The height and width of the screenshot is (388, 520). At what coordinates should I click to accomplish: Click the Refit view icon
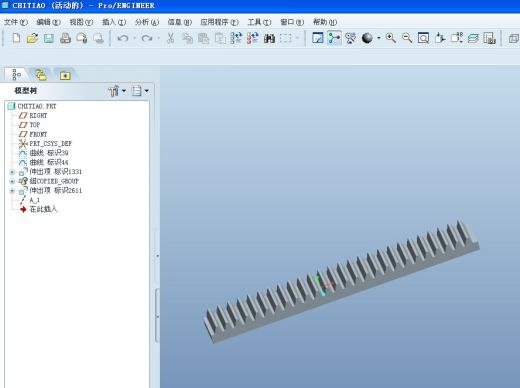tap(423, 38)
